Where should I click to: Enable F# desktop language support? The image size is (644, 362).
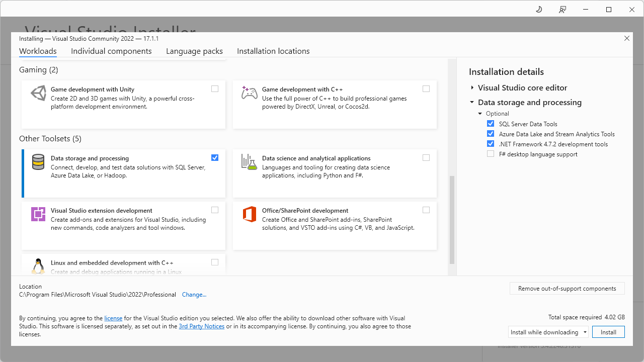(491, 154)
